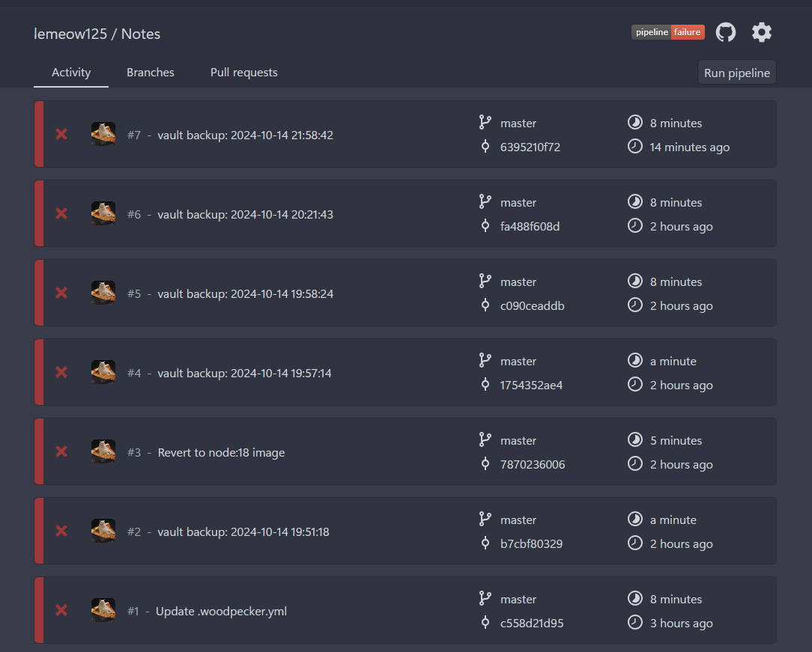
Task: Open repository settings gear icon
Action: (761, 32)
